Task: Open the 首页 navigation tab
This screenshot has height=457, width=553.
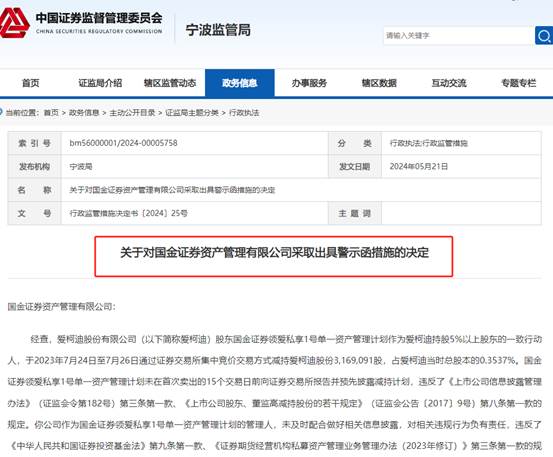Action: click(31, 83)
